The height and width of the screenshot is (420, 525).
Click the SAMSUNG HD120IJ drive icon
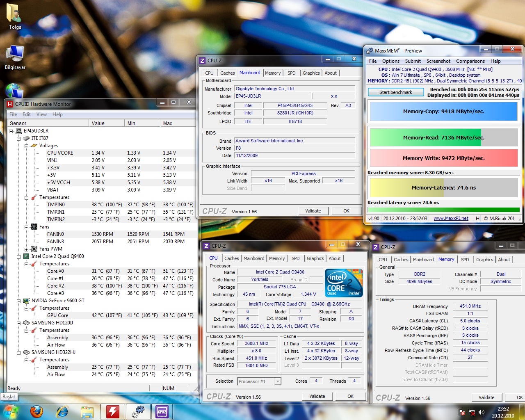point(27,323)
